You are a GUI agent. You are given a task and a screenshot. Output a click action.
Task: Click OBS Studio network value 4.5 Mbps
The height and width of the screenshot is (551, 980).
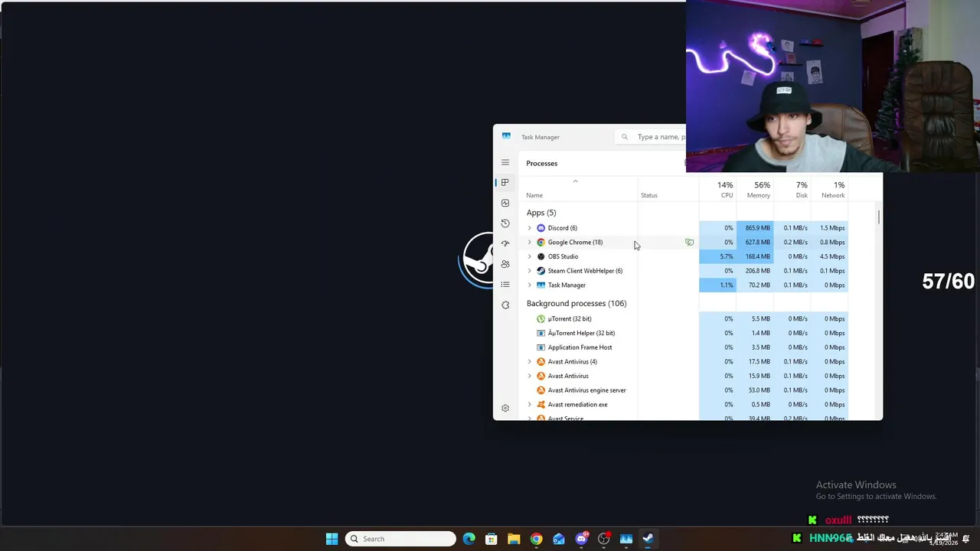click(x=832, y=256)
